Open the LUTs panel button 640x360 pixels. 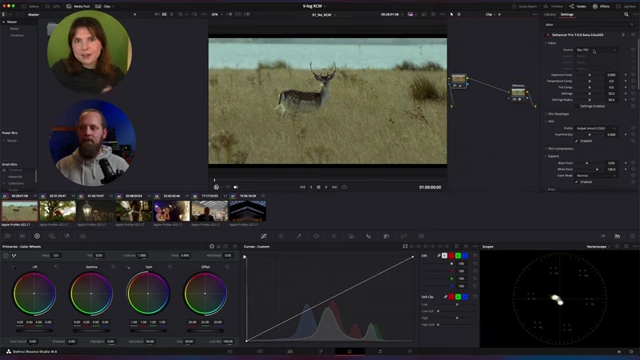point(52,6)
